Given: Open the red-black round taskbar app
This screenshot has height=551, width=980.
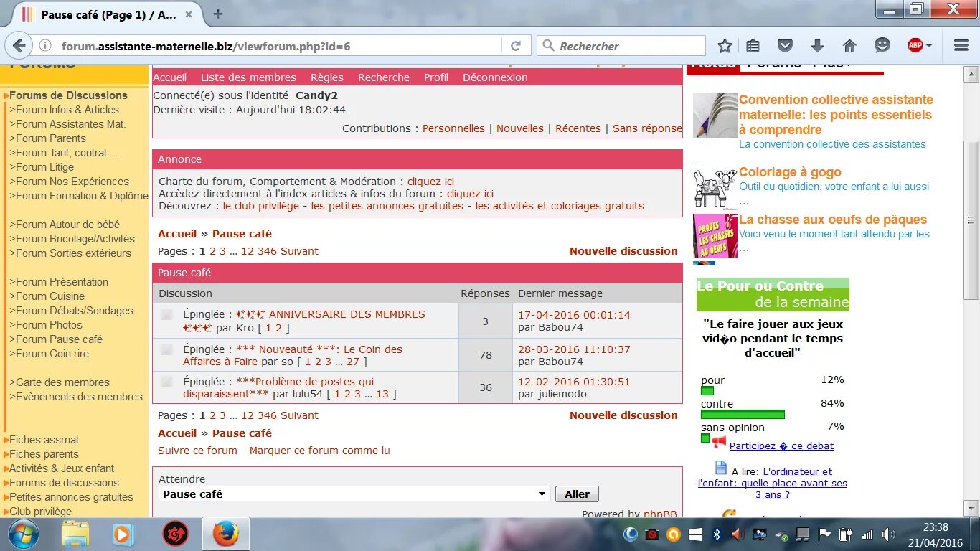Looking at the screenshot, I should (x=175, y=534).
